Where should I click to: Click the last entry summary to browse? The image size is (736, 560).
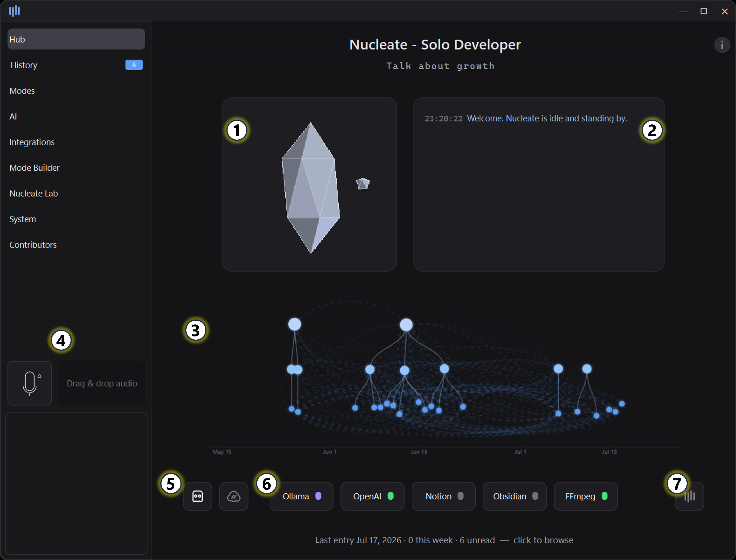[x=444, y=540]
